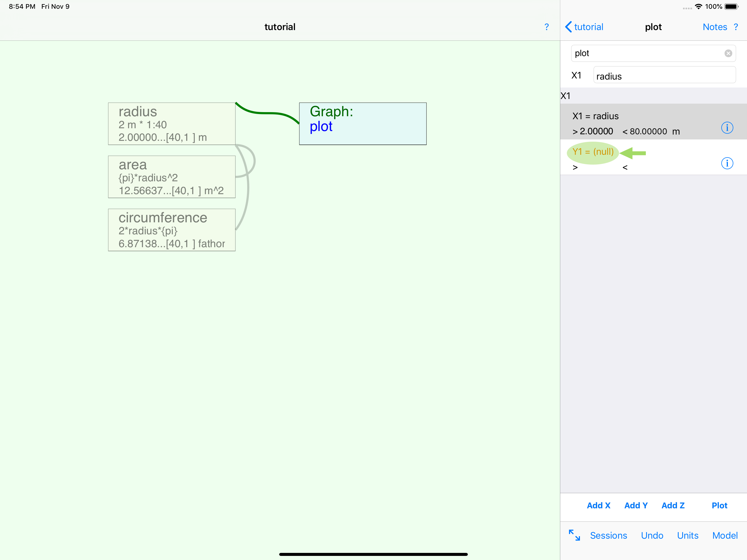Tap the minimum value > 2.00000
Screen dimensions: 747x560
(593, 132)
